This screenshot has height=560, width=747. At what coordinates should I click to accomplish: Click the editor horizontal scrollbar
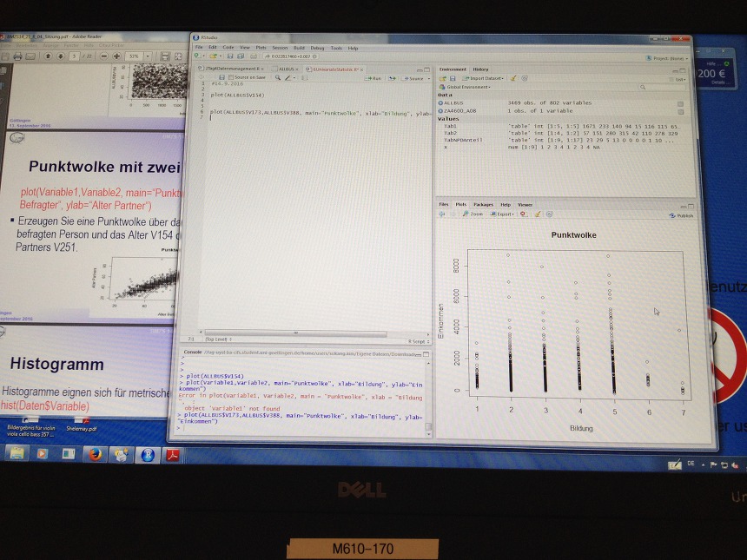point(295,333)
